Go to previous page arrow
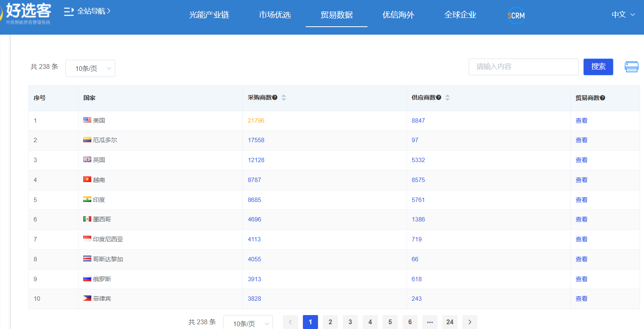This screenshot has width=644, height=329. coord(291,322)
